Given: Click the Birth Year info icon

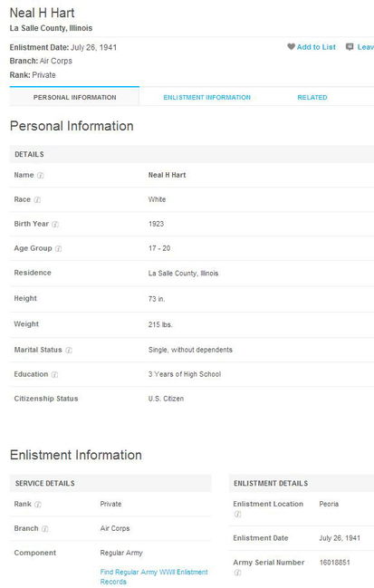Looking at the screenshot, I should click(x=55, y=225).
